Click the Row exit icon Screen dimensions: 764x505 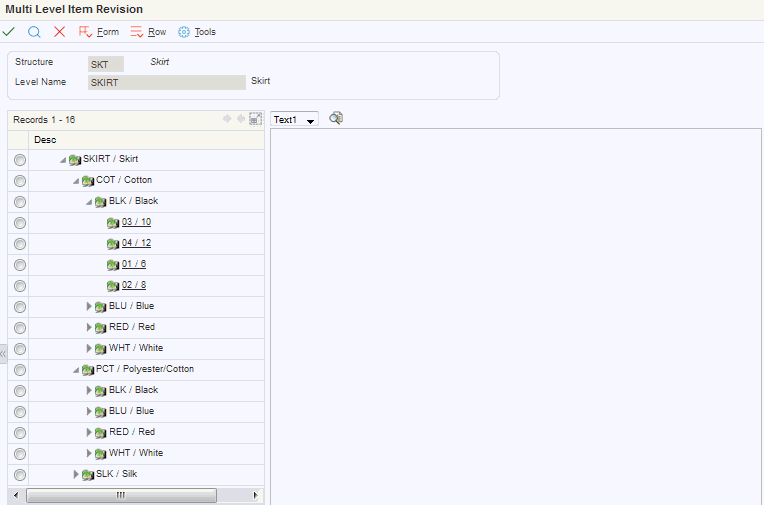pyautogui.click(x=136, y=32)
